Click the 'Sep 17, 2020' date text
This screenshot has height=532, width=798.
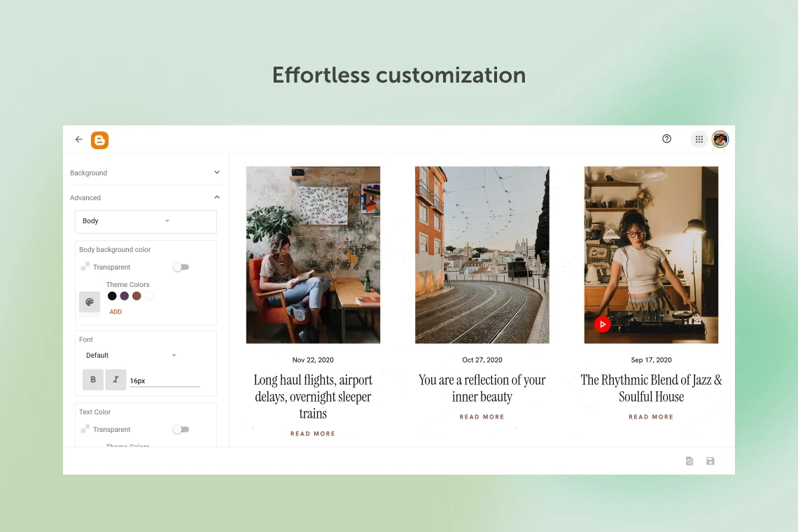pos(651,360)
